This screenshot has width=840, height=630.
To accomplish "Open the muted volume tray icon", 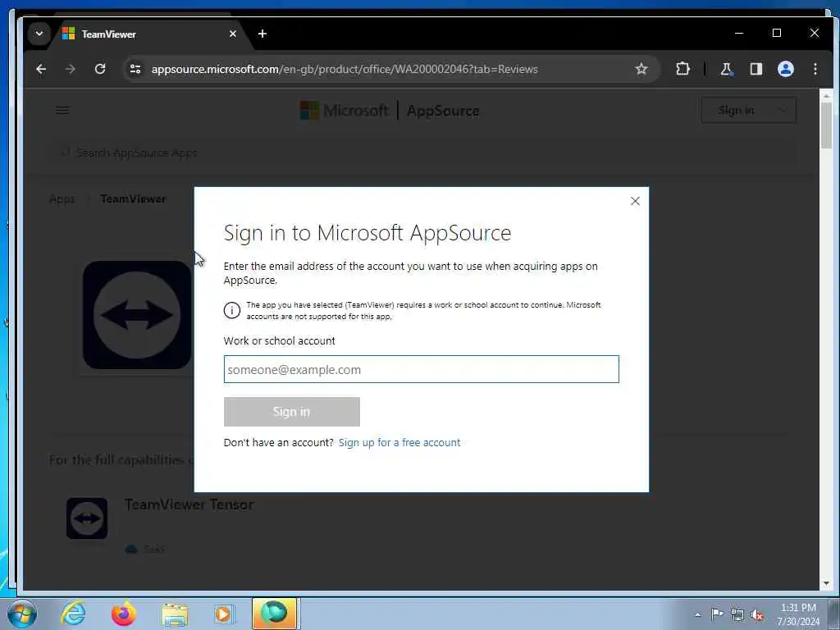I will tap(757, 614).
